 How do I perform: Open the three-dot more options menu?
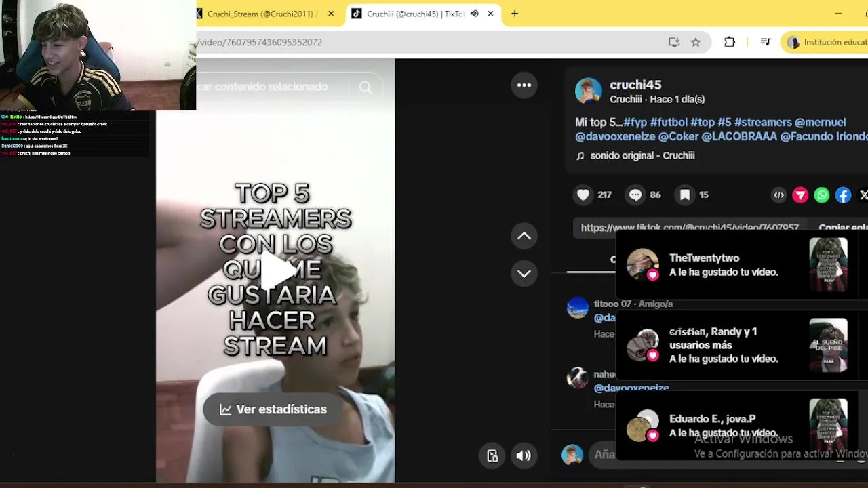(524, 85)
